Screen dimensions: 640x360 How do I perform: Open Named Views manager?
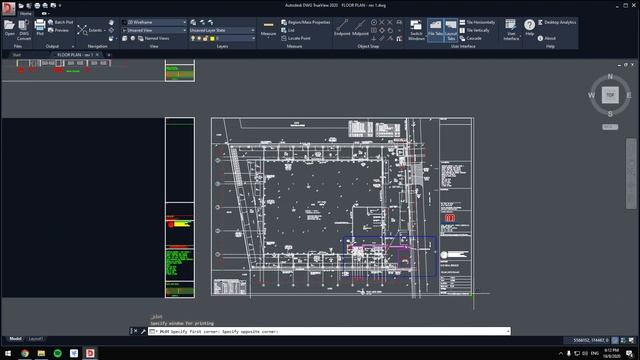(x=153, y=38)
